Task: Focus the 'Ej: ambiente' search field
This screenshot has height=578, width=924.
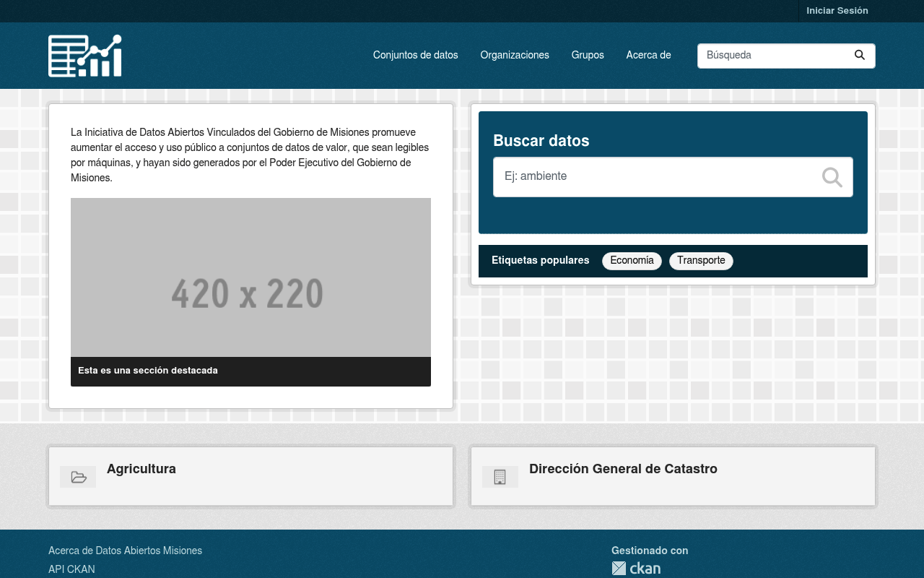Action: tap(673, 177)
